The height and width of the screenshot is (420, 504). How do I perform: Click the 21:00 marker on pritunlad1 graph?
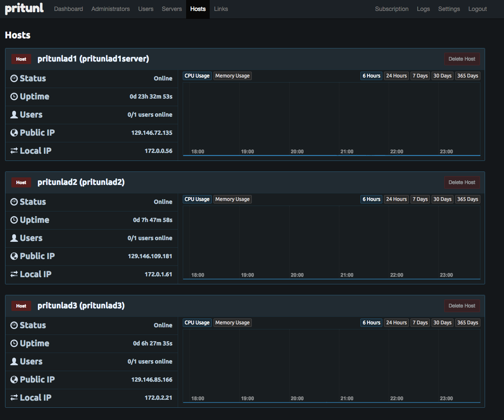(347, 152)
